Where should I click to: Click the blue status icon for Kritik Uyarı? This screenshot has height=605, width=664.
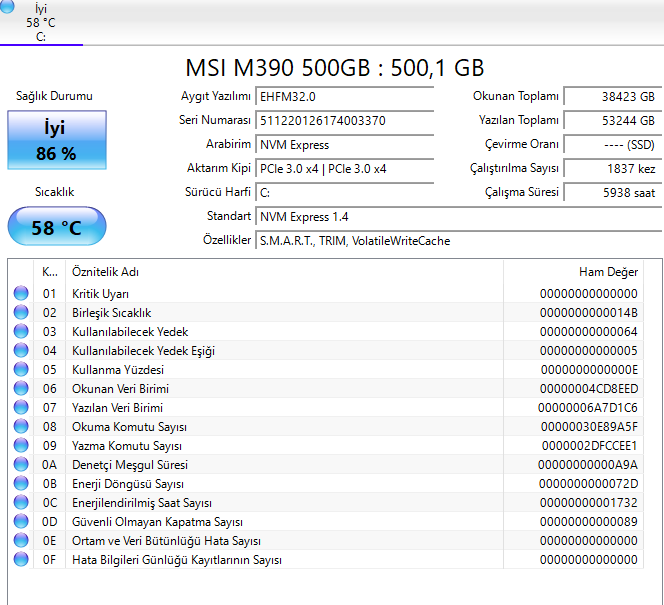[x=21, y=294]
